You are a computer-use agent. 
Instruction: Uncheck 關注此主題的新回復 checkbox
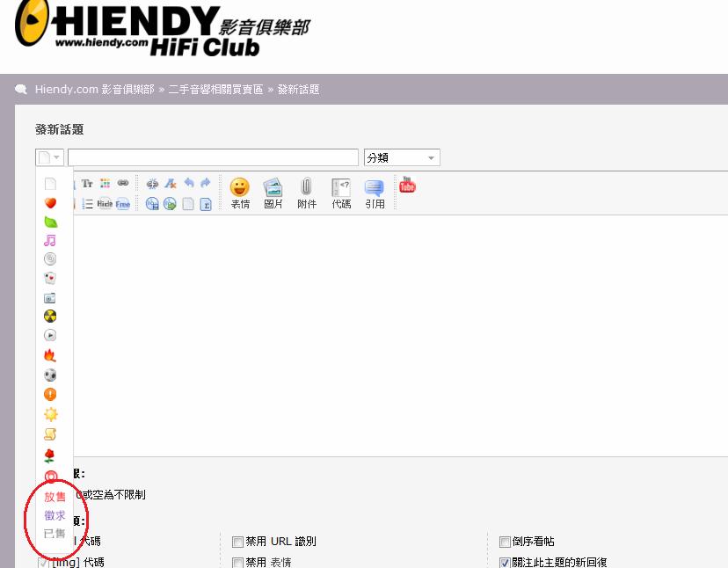pos(505,563)
